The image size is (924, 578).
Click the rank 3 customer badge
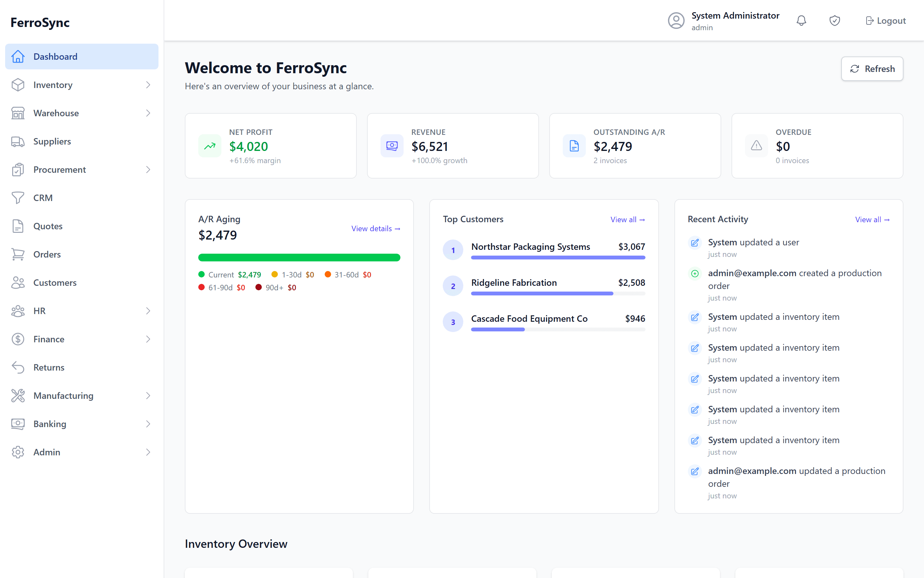click(x=453, y=322)
